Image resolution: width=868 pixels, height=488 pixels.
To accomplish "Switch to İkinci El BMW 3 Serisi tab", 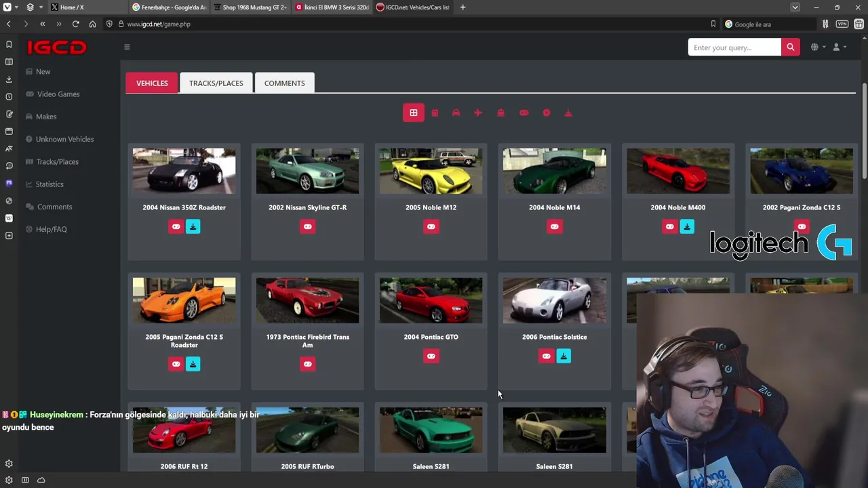I will coord(332,7).
